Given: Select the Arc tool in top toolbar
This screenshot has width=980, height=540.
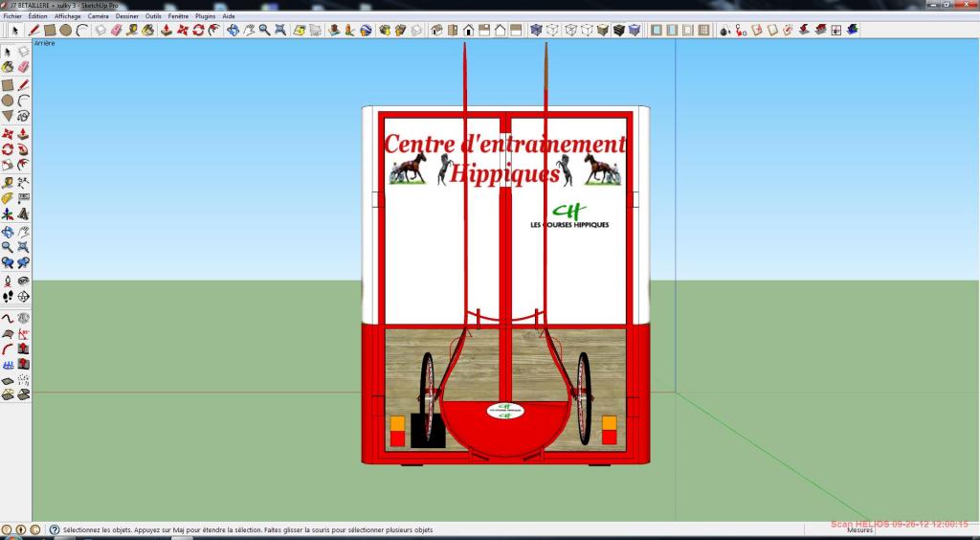Looking at the screenshot, I should (82, 30).
